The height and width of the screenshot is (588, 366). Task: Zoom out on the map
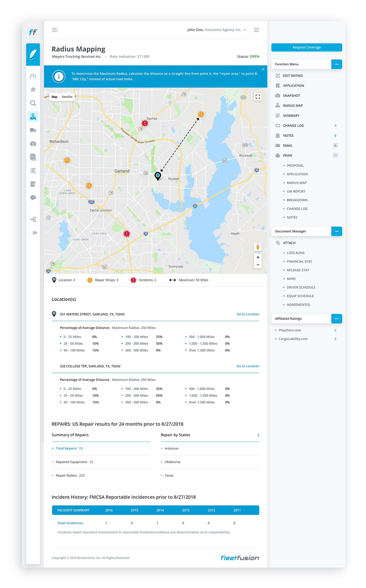tap(258, 265)
